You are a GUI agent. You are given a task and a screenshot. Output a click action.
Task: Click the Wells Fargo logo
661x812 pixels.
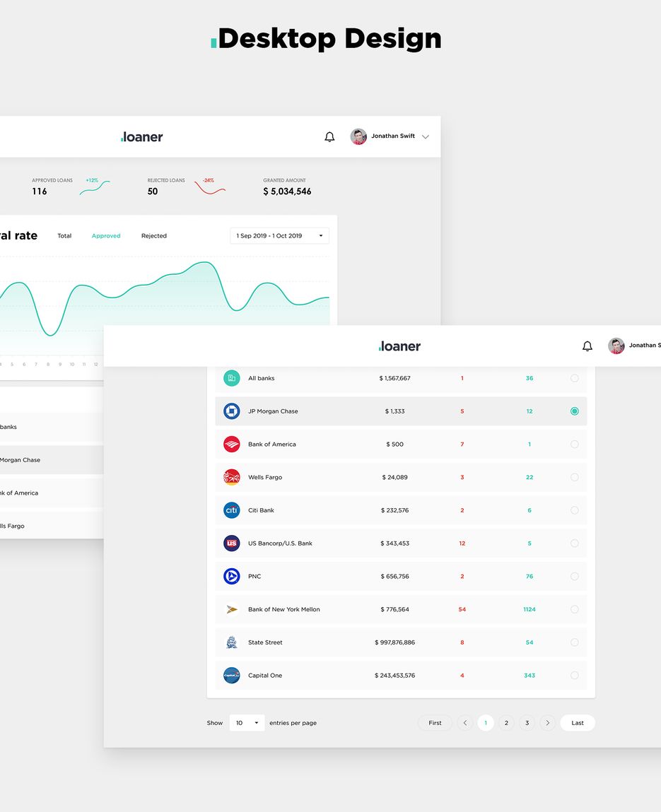[x=232, y=477]
